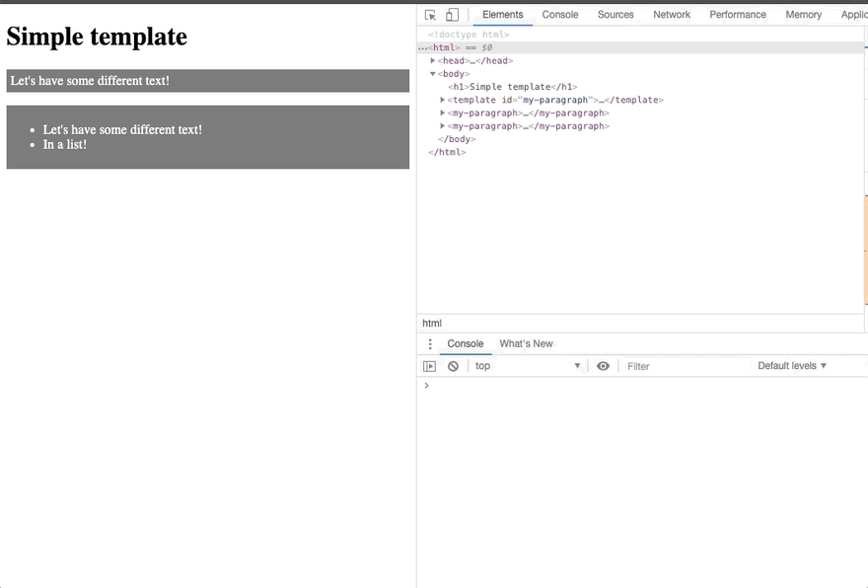Select the h1 Simple template node
This screenshot has width=868, height=588.
pos(513,87)
